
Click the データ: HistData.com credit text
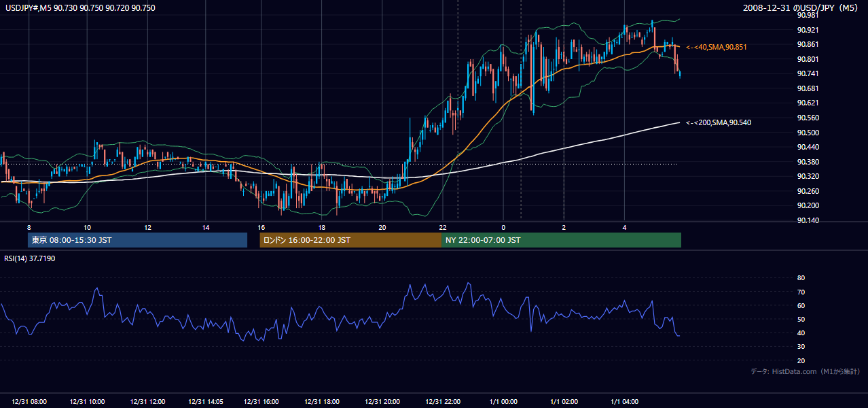coord(806,371)
